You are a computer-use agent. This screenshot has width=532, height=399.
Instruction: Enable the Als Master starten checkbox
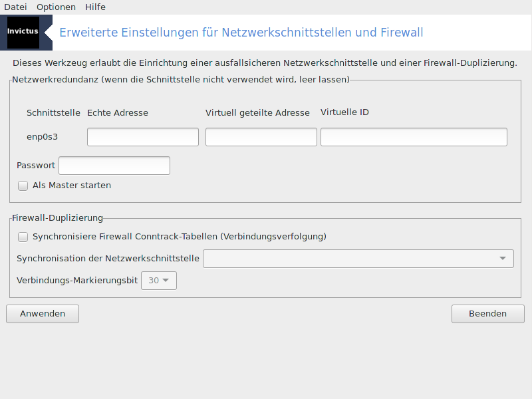click(23, 186)
